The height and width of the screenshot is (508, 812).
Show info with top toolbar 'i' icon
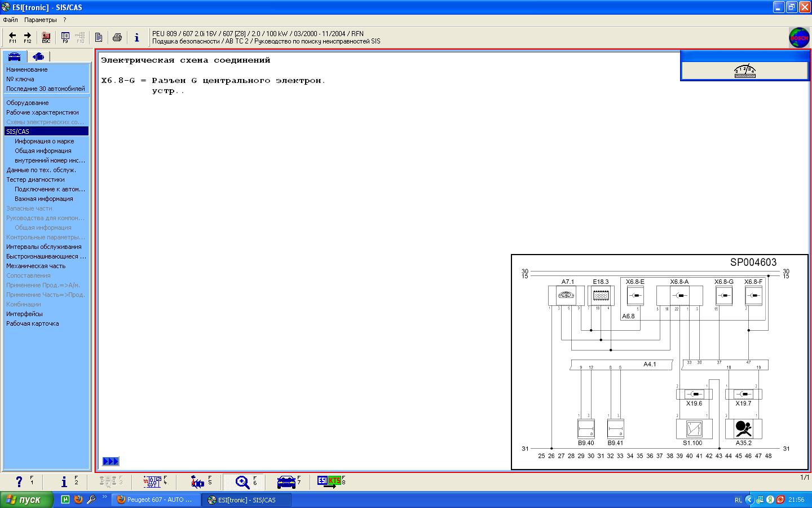click(x=136, y=37)
